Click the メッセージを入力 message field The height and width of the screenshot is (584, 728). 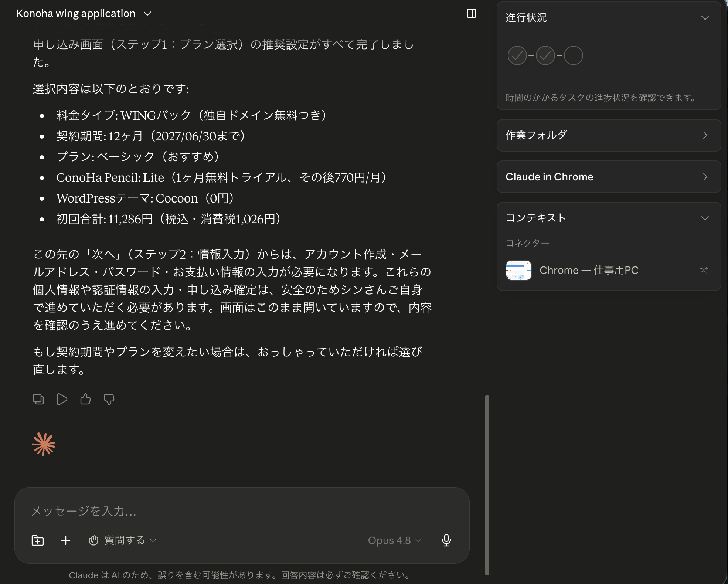click(242, 511)
